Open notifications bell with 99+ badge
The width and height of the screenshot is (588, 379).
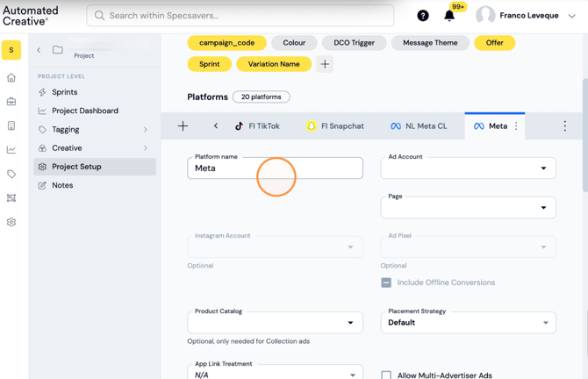point(449,16)
